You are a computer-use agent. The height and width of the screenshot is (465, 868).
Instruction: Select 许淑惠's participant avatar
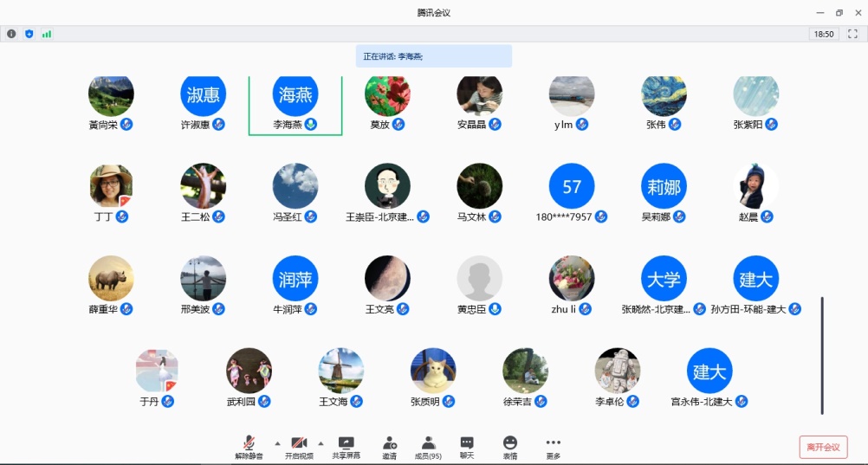coord(203,94)
